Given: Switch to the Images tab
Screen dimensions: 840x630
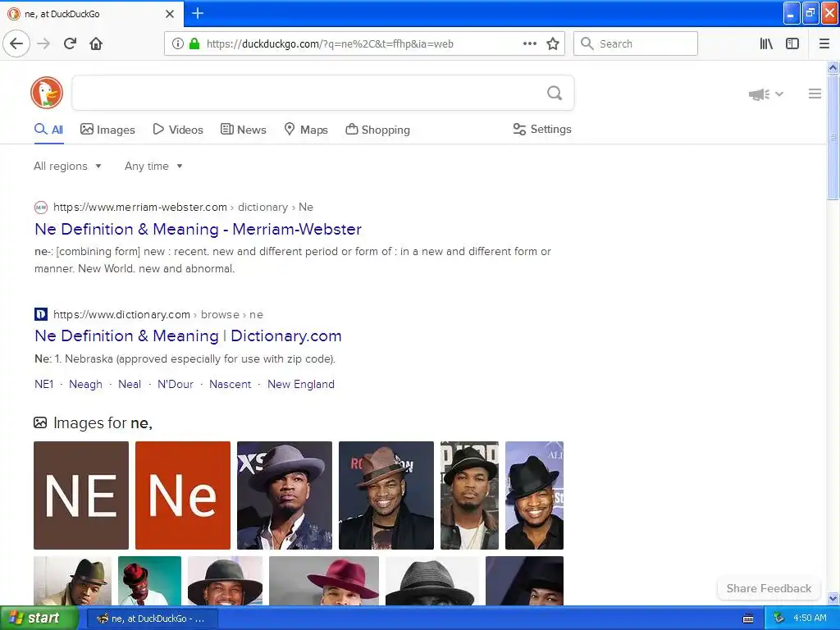Looking at the screenshot, I should tap(107, 130).
